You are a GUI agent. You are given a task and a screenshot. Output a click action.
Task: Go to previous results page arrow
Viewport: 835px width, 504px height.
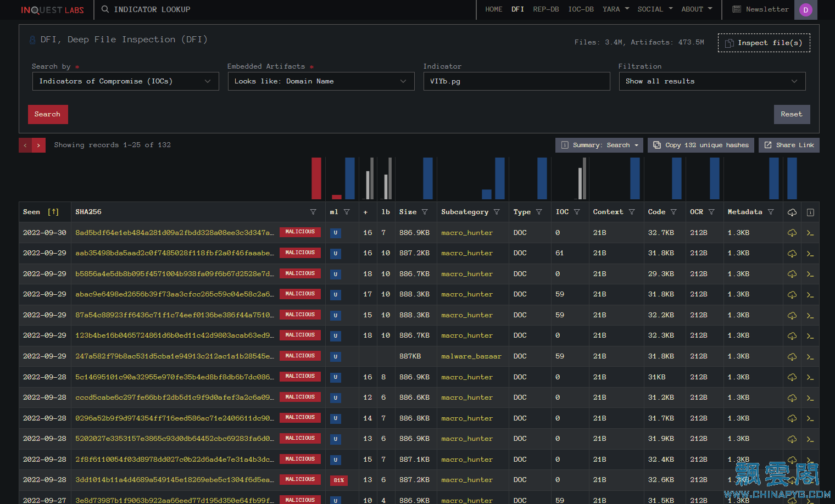[x=25, y=145]
